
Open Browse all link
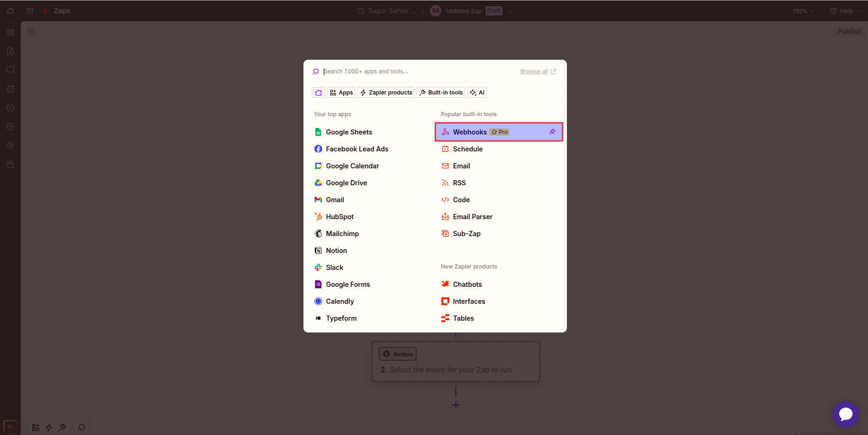pyautogui.click(x=538, y=71)
